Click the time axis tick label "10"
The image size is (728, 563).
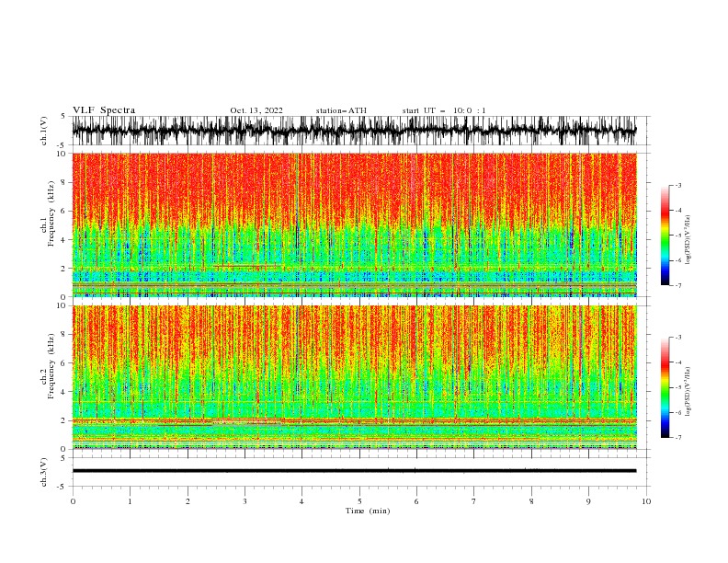point(646,501)
